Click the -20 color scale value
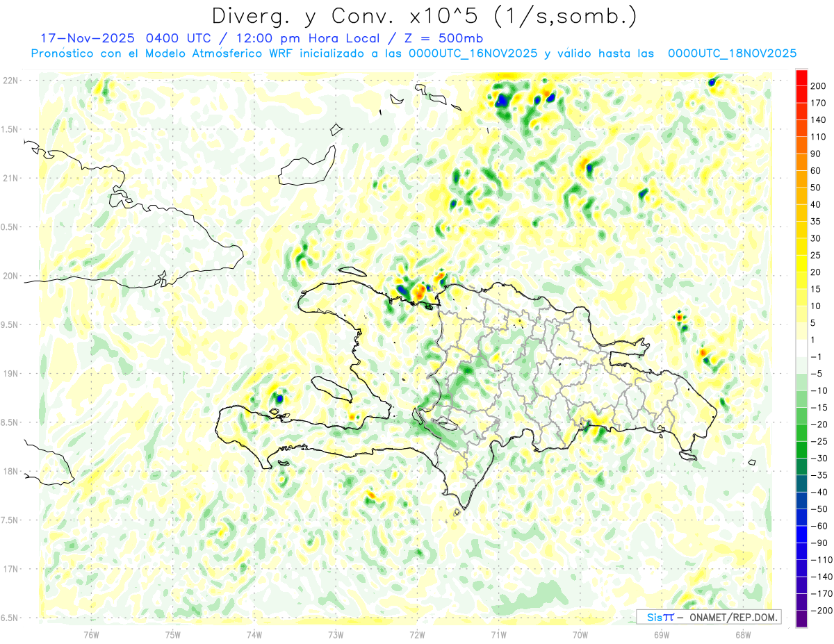This screenshot has width=834, height=644. pos(819,424)
